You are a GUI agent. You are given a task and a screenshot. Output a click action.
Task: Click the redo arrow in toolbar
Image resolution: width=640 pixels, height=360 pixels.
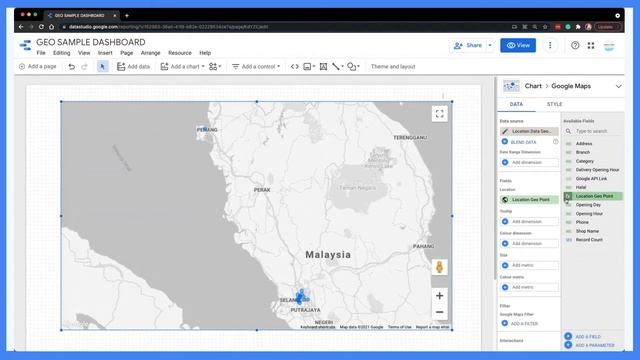click(84, 67)
